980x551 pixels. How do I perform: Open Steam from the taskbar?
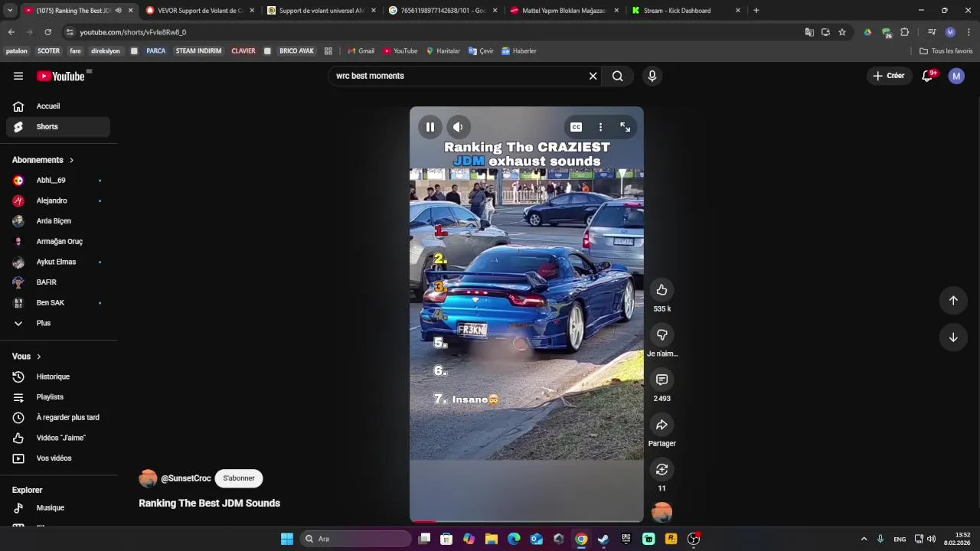pos(603,539)
